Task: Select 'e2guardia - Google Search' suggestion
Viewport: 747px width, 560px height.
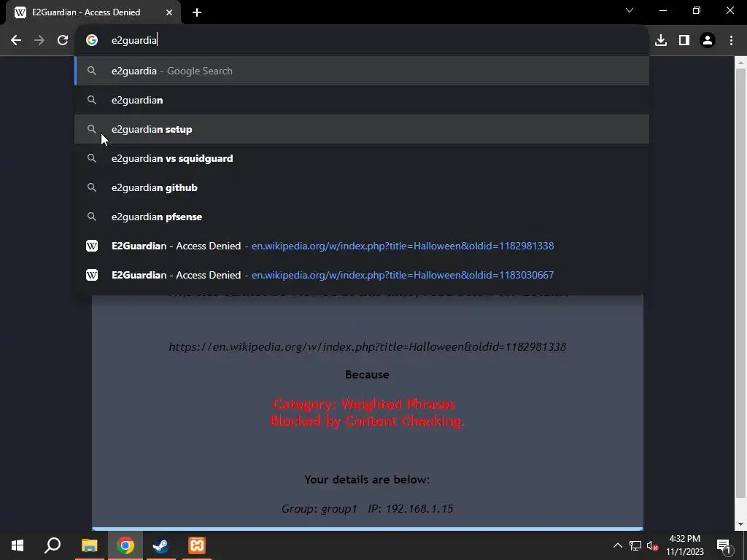Action: (362, 71)
